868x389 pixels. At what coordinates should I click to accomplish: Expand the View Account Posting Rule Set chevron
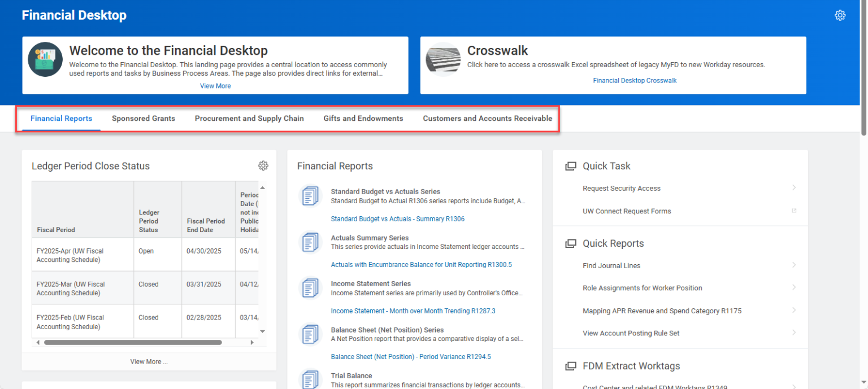(x=794, y=333)
